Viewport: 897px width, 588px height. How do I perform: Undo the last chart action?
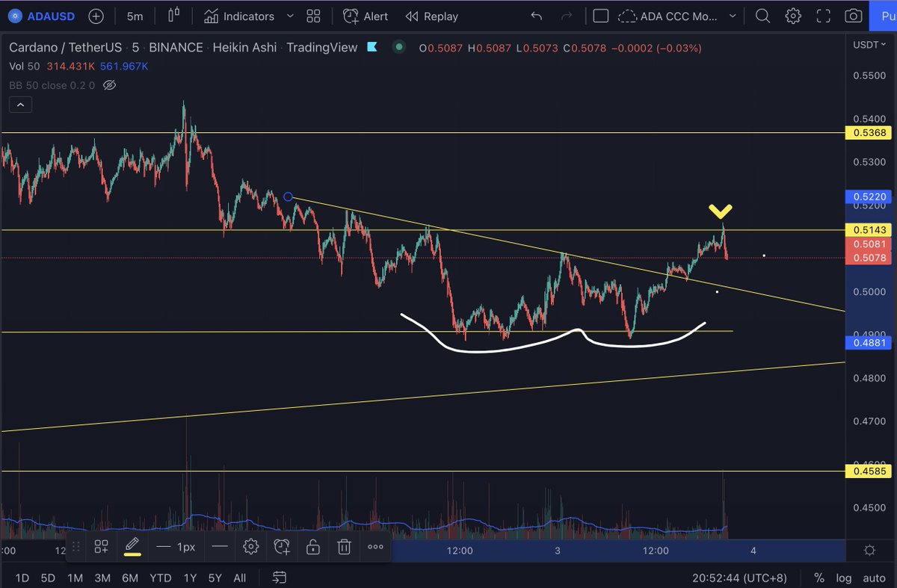click(x=536, y=16)
